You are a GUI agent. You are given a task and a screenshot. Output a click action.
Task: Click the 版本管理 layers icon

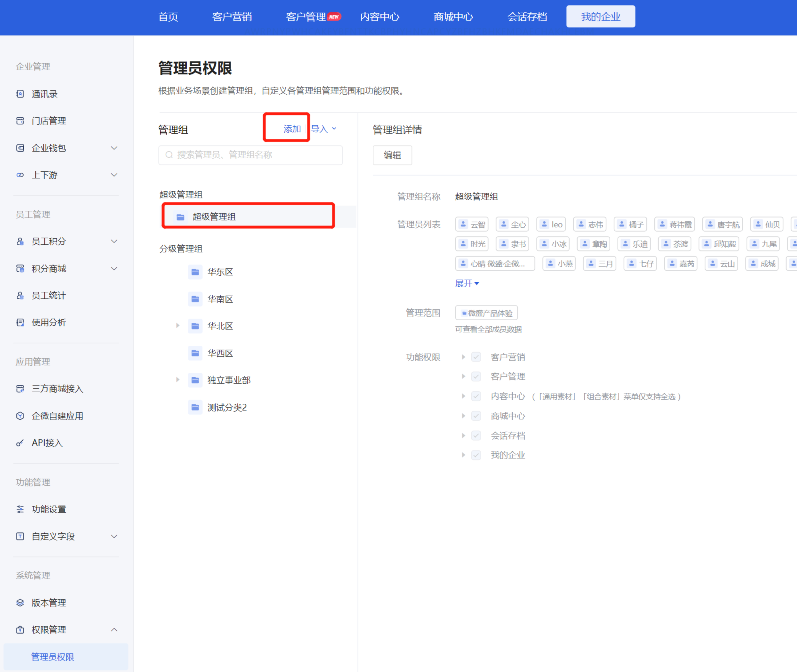pos(20,603)
